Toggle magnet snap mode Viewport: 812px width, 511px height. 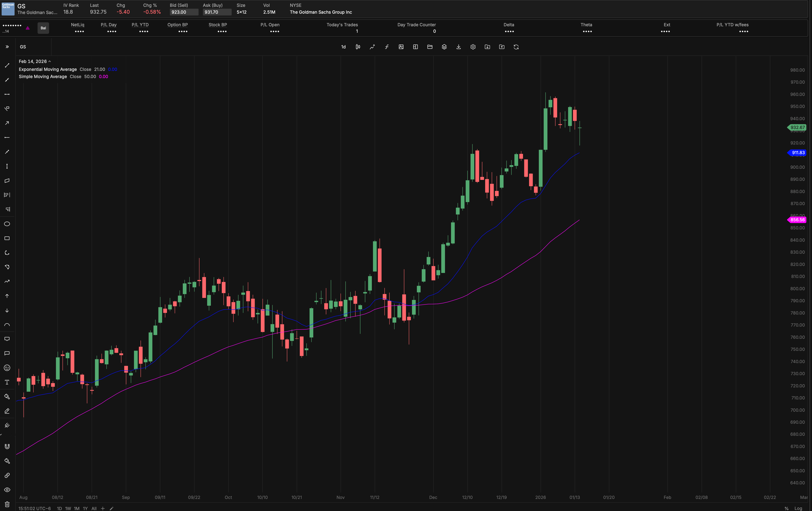pyautogui.click(x=7, y=447)
